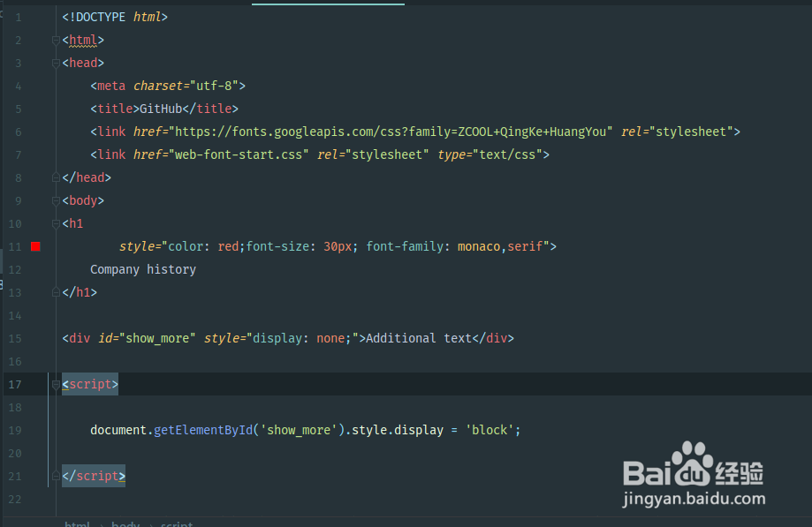Click the highlighted opening script tag
The height and width of the screenshot is (527, 812).
pos(90,384)
